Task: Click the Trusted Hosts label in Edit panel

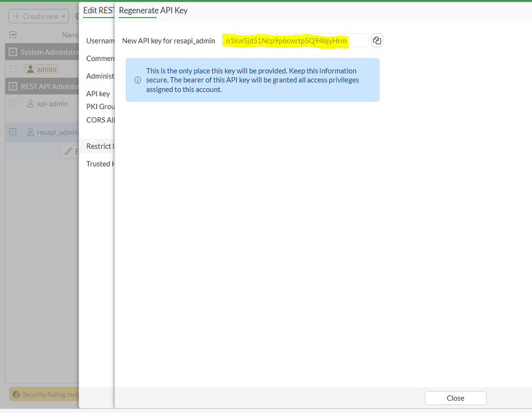Action: coord(100,164)
